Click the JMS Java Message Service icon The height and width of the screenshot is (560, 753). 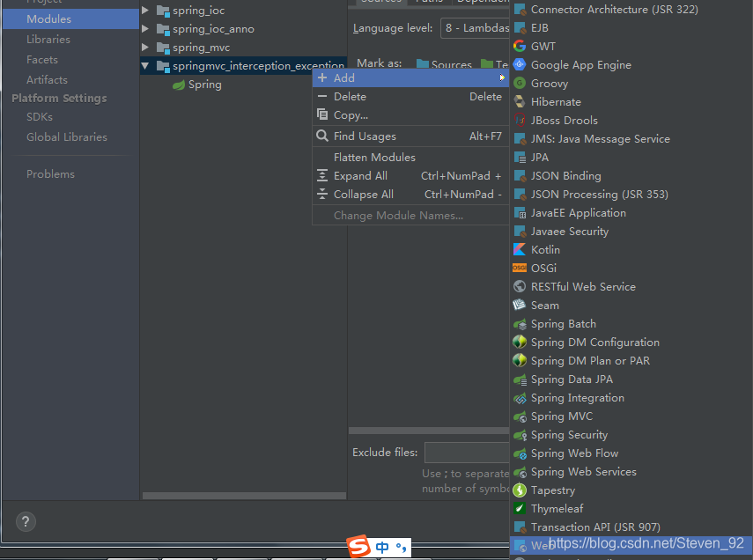[x=520, y=139]
